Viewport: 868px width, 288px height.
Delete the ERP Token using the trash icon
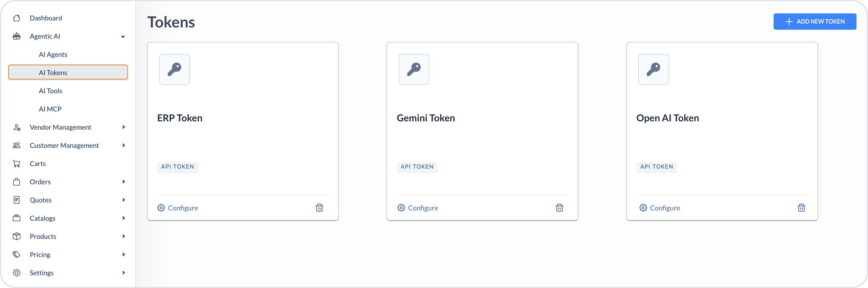(x=319, y=208)
